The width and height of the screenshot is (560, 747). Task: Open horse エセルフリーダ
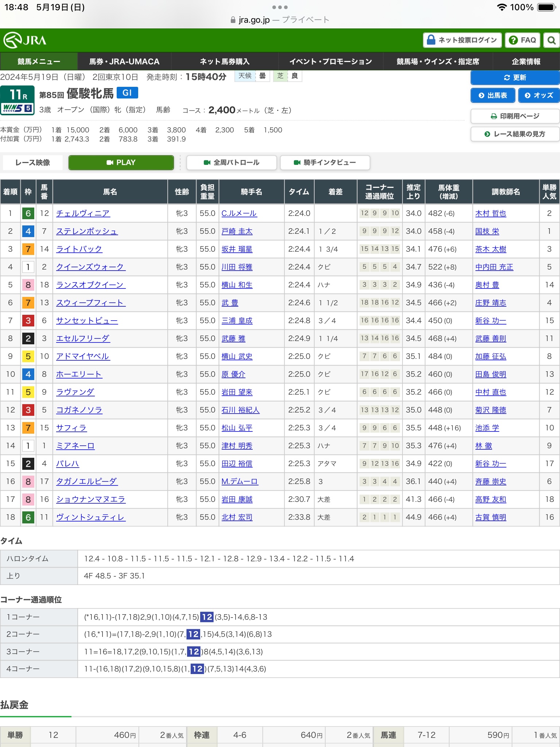[x=83, y=338]
